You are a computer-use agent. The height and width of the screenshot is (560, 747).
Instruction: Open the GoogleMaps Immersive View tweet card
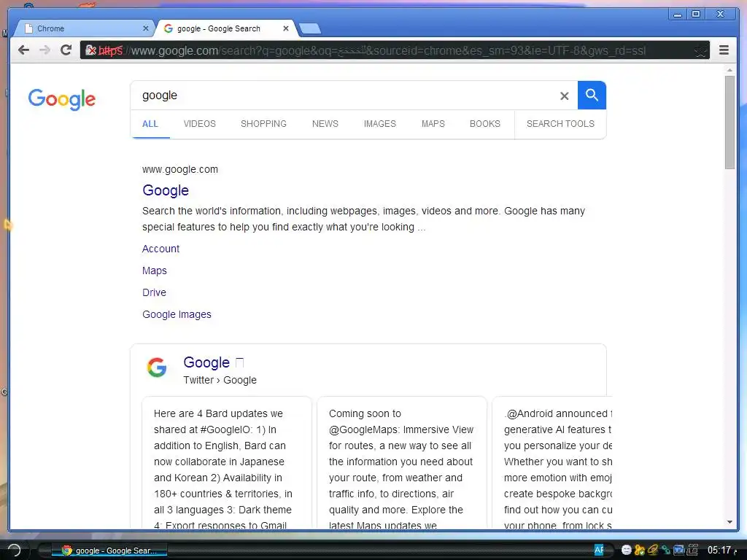tap(402, 462)
